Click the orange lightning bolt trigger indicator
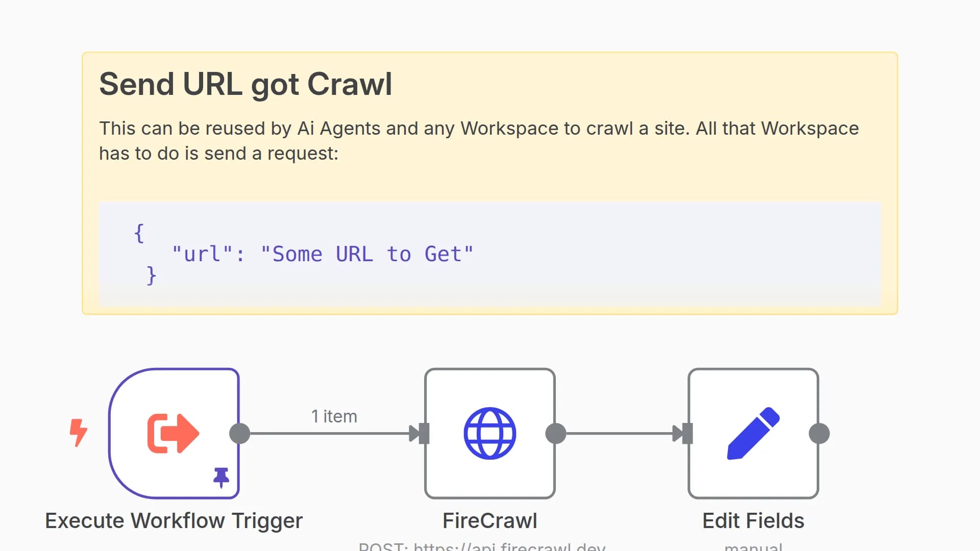980x551 pixels. coord(79,433)
